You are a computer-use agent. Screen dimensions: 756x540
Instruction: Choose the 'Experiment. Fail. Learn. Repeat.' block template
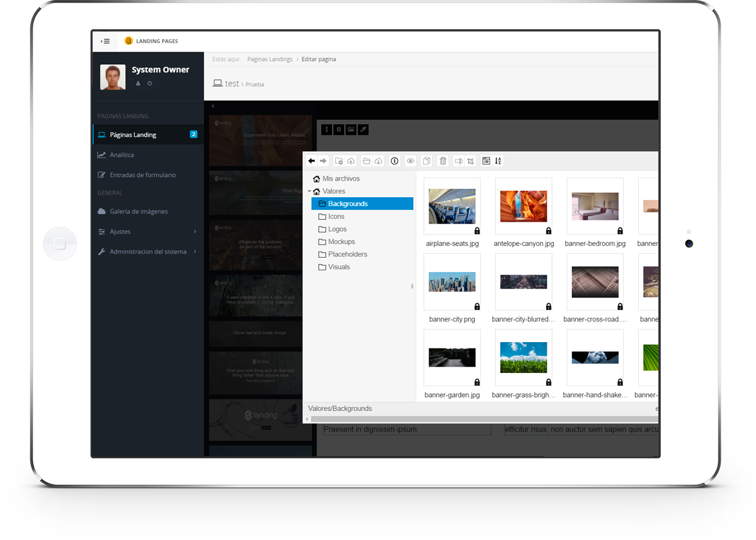tap(260, 140)
